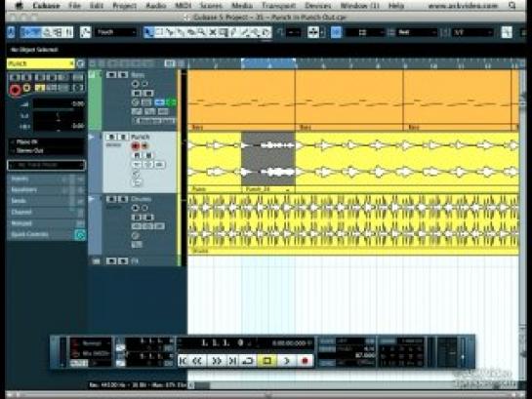Image resolution: width=532 pixels, height=399 pixels.
Task: Open the Inserts inspector tab
Action: pyautogui.click(x=46, y=179)
